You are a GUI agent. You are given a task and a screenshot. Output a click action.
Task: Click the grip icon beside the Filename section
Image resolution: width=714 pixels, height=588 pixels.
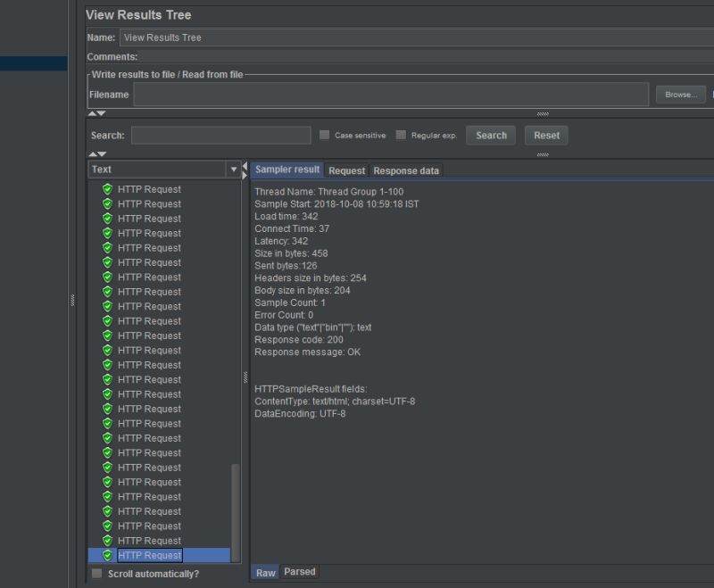tap(543, 113)
